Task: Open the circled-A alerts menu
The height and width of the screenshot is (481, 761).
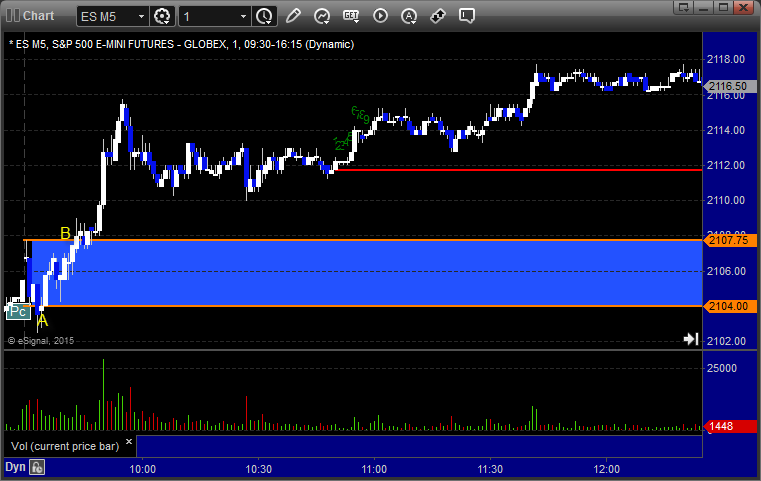Action: [409, 16]
